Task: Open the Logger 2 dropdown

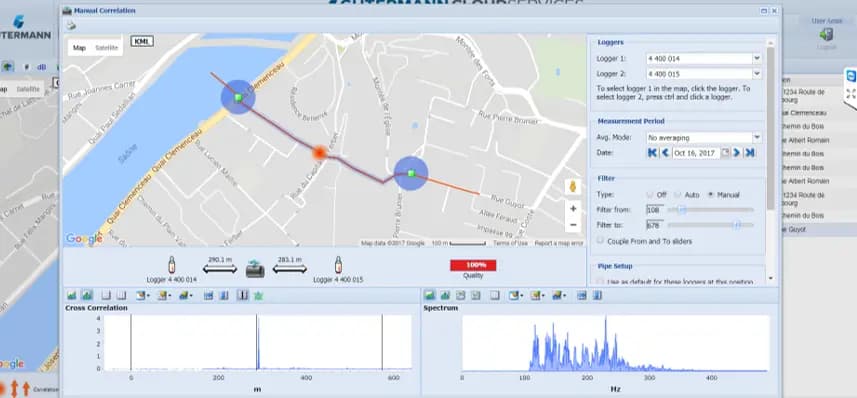Action: (757, 73)
